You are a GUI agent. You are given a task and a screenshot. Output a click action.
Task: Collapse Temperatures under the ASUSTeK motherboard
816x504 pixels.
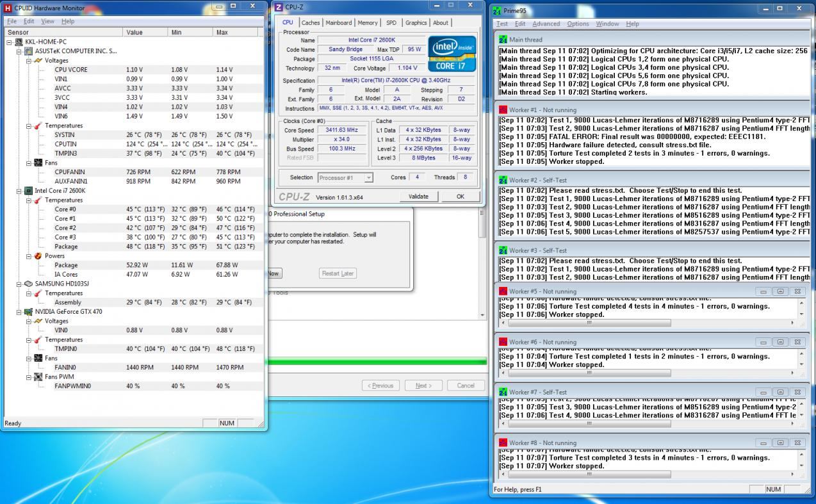[29, 126]
